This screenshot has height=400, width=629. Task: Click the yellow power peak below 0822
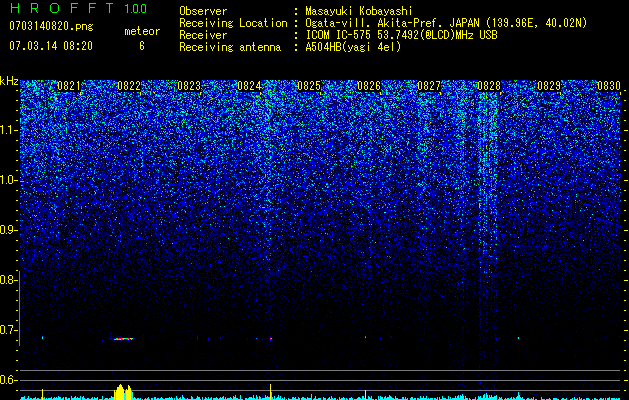[x=123, y=392]
